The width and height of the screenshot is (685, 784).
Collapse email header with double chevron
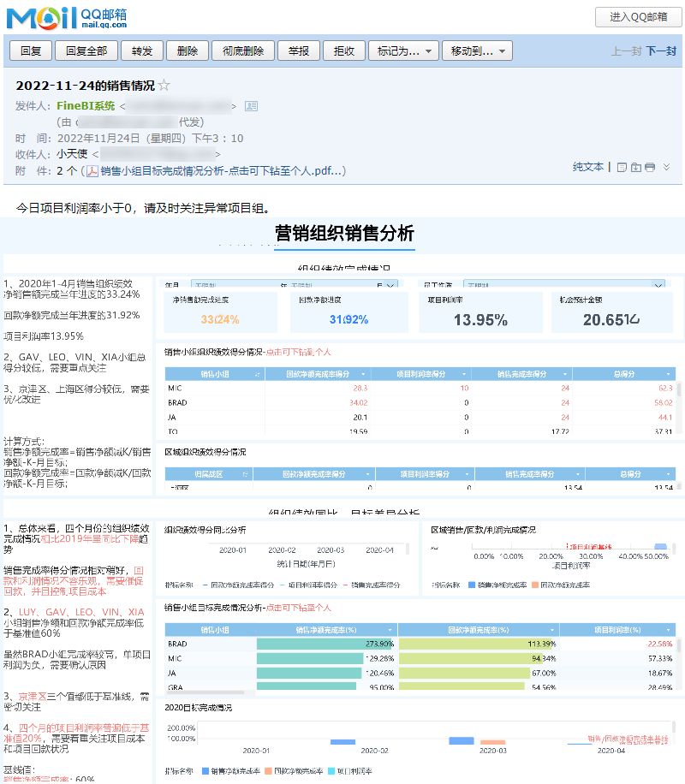tap(666, 167)
